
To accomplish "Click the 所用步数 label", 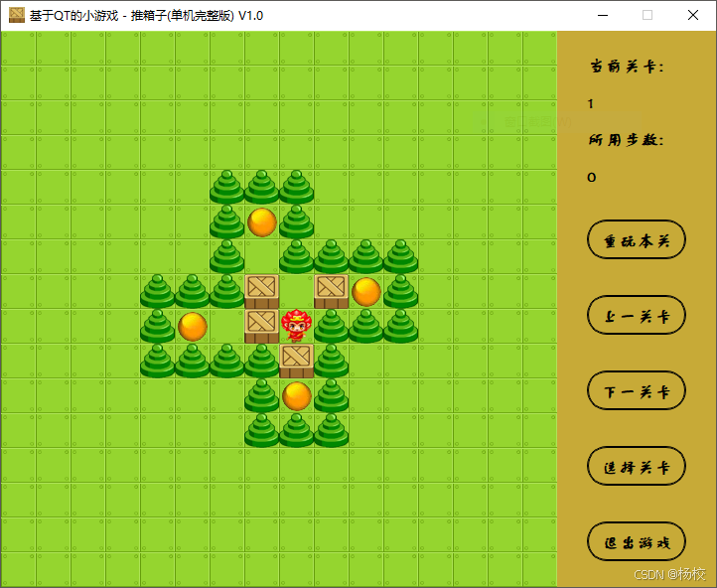I will point(626,139).
